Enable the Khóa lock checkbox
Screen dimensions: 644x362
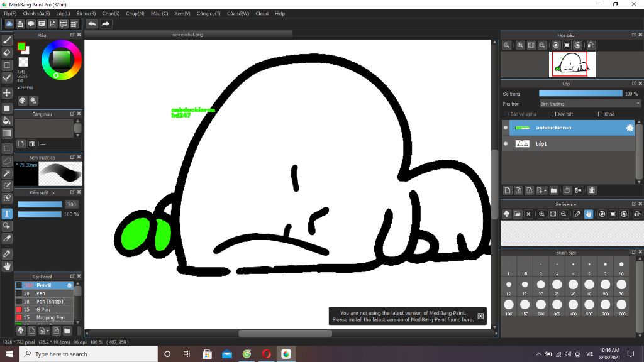[600, 114]
